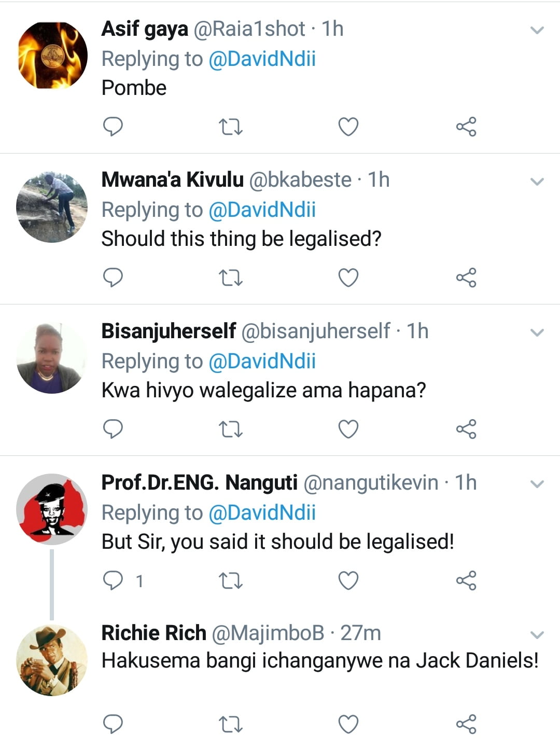
Task: Open @DavidNdii link in Asif gaya's reply
Action: pyautogui.click(x=262, y=59)
